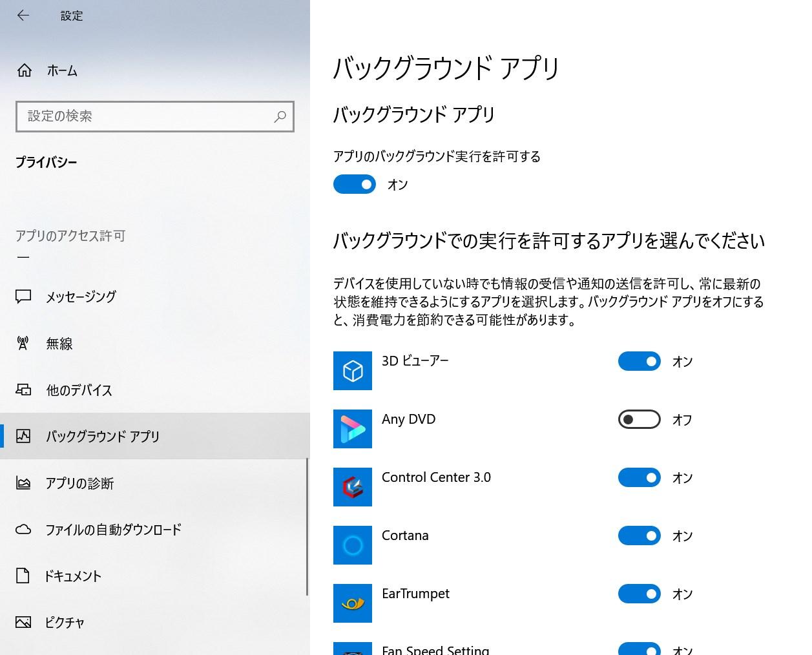812x655 pixels.
Task: Enable the Any DVD background toggle
Action: (639, 419)
